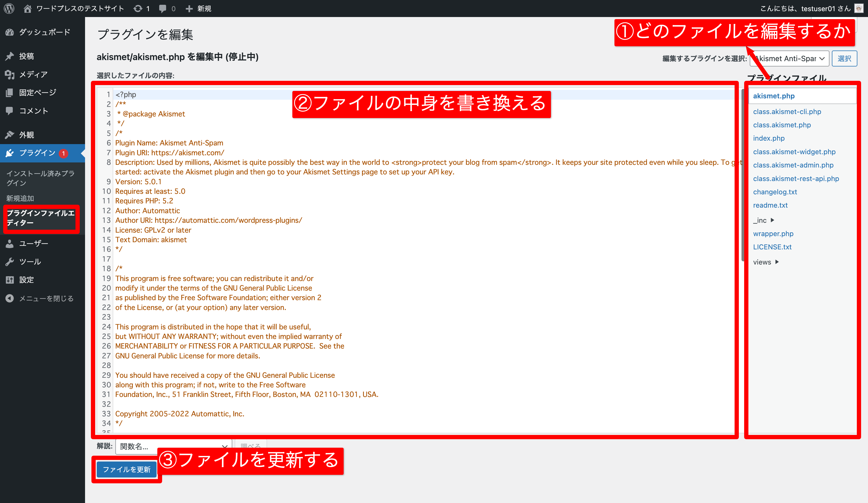The image size is (868, 503).
Task: Click code line 'Author: Automattic'
Action: click(148, 211)
